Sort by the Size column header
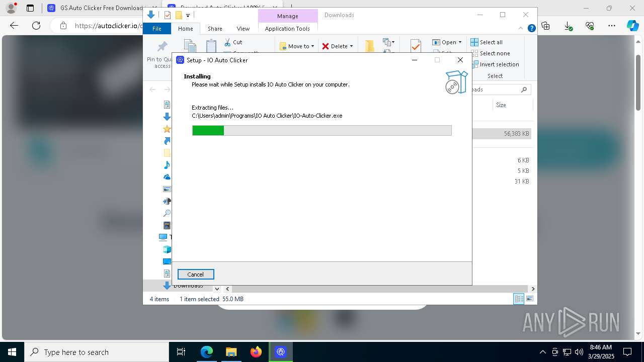644x362 pixels. click(x=501, y=105)
